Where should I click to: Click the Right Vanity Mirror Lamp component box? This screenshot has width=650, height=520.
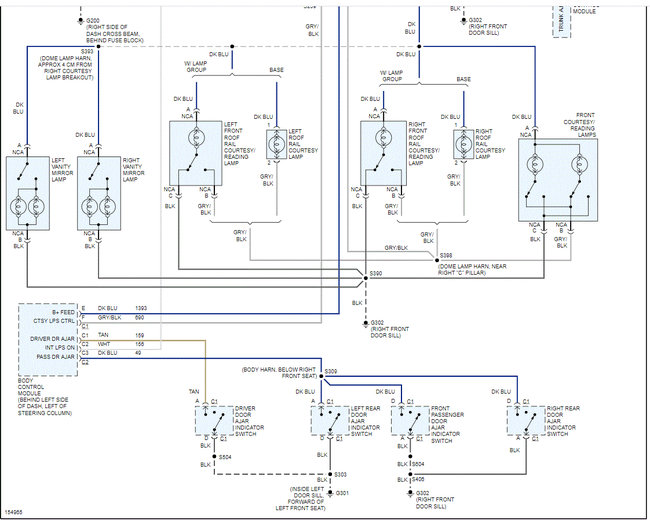[x=99, y=193]
